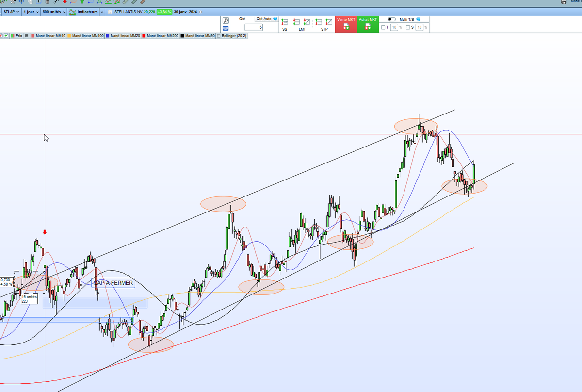Select the 'GAP A FERMER' chart label
This screenshot has height=392, width=582.
(113, 283)
